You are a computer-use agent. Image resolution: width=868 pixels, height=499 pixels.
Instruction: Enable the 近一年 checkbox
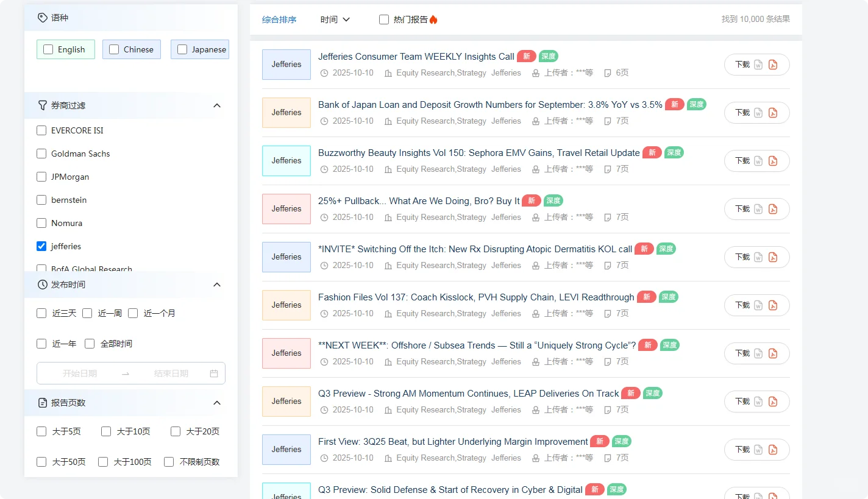pyautogui.click(x=41, y=344)
